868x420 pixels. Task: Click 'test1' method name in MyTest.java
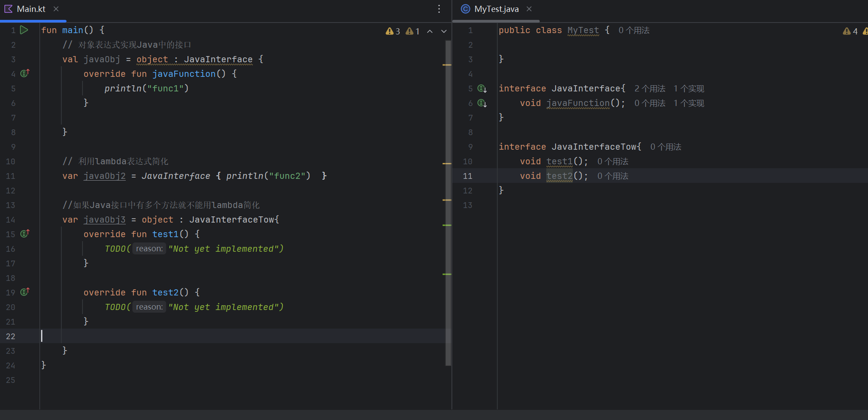tap(560, 161)
